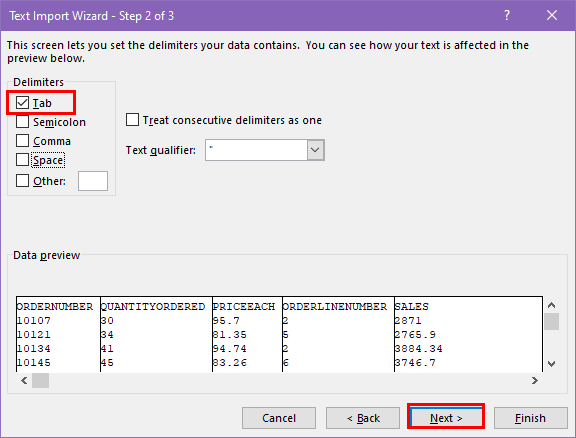Uncheck the Tab delimiter checkbox
This screenshot has width=576, height=438.
22,103
